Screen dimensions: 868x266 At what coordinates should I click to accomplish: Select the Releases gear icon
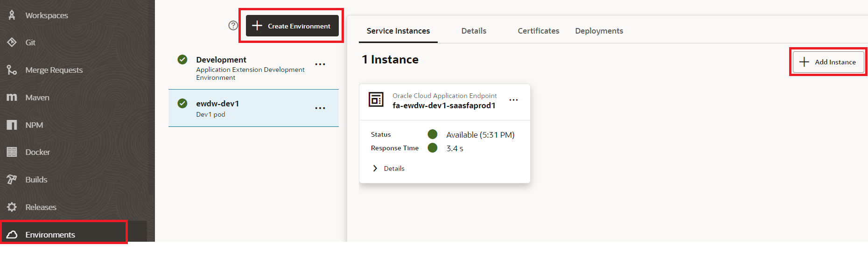pos(12,207)
